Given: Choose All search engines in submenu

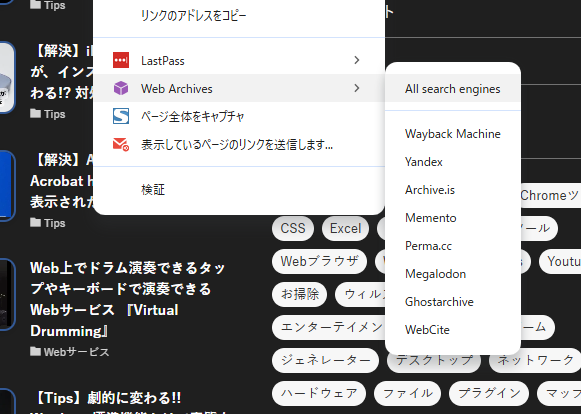Looking at the screenshot, I should (x=453, y=89).
